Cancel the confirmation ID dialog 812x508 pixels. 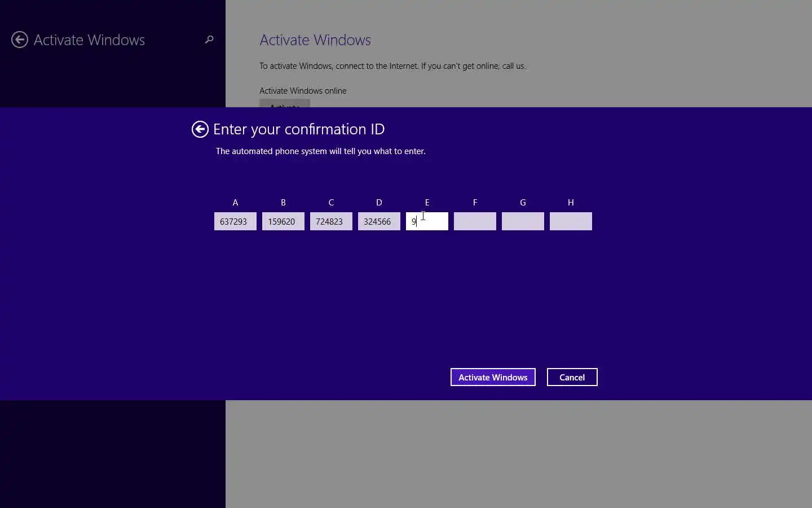(x=572, y=377)
